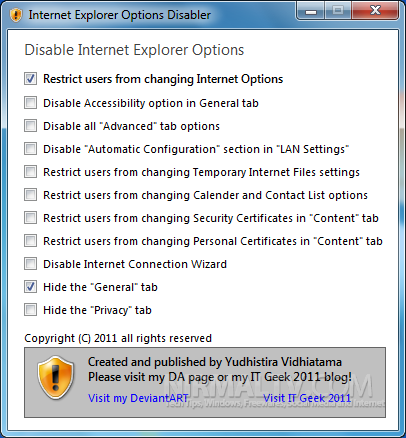The height and width of the screenshot is (438, 406).
Task: Check Disable Internet Connection Wizard
Action: click(x=30, y=264)
